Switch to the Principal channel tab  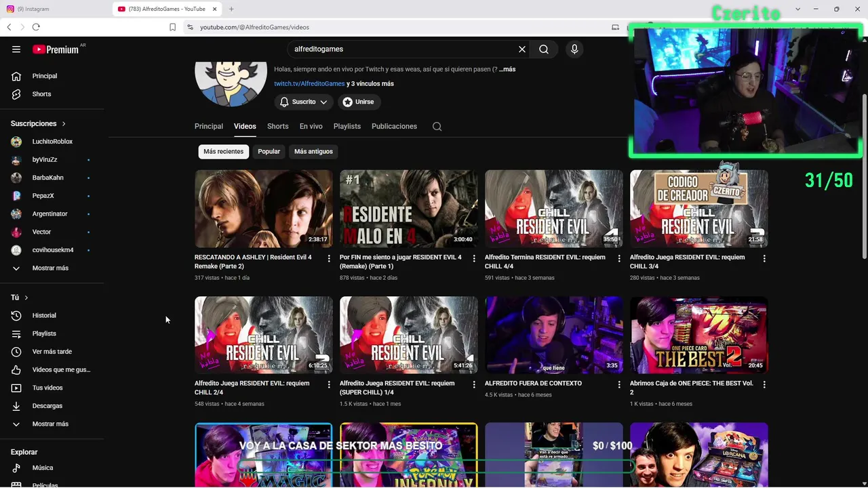(x=209, y=127)
